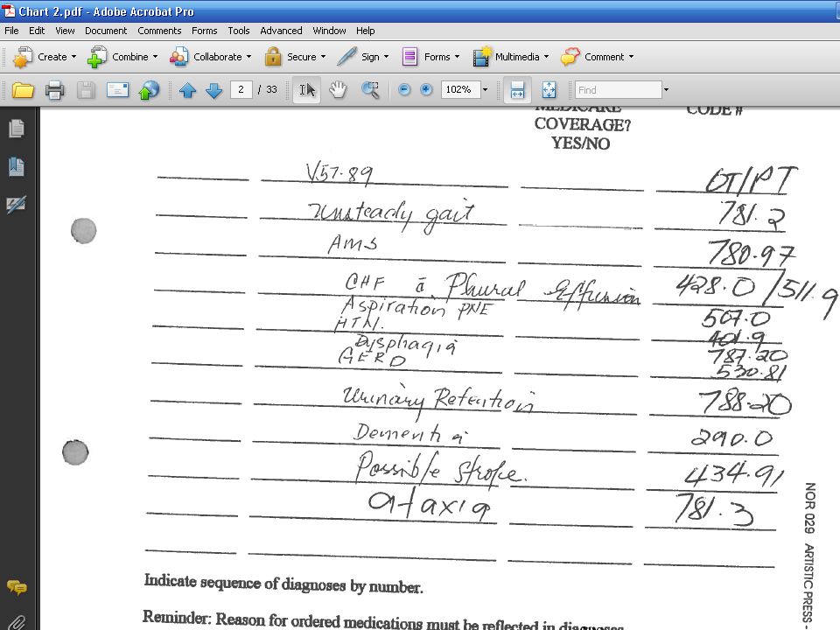Click the upload to web globe icon
Image resolution: width=840 pixels, height=630 pixels.
[149, 90]
